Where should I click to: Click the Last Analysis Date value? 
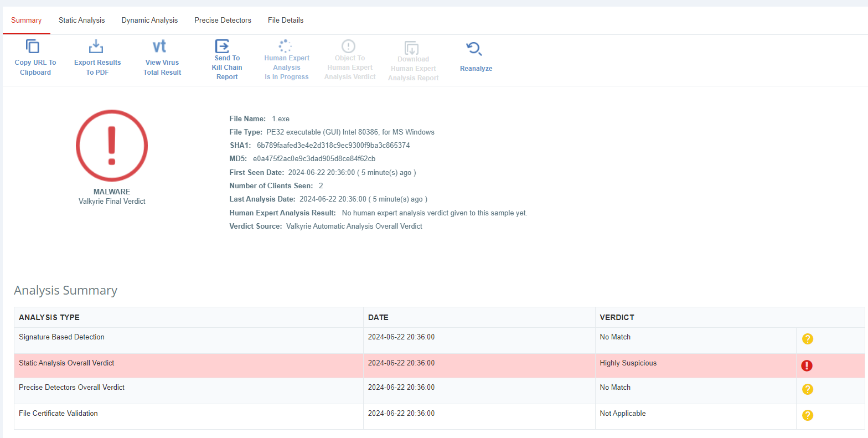click(363, 199)
